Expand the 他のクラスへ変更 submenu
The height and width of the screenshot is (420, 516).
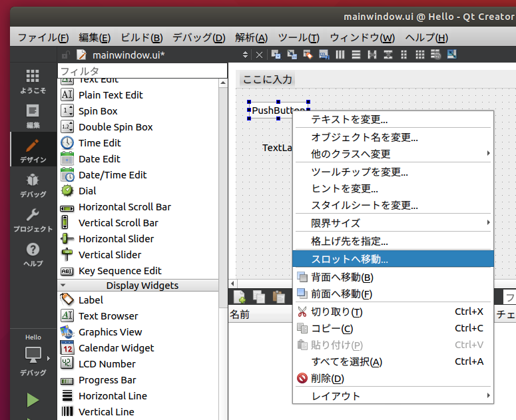point(393,154)
